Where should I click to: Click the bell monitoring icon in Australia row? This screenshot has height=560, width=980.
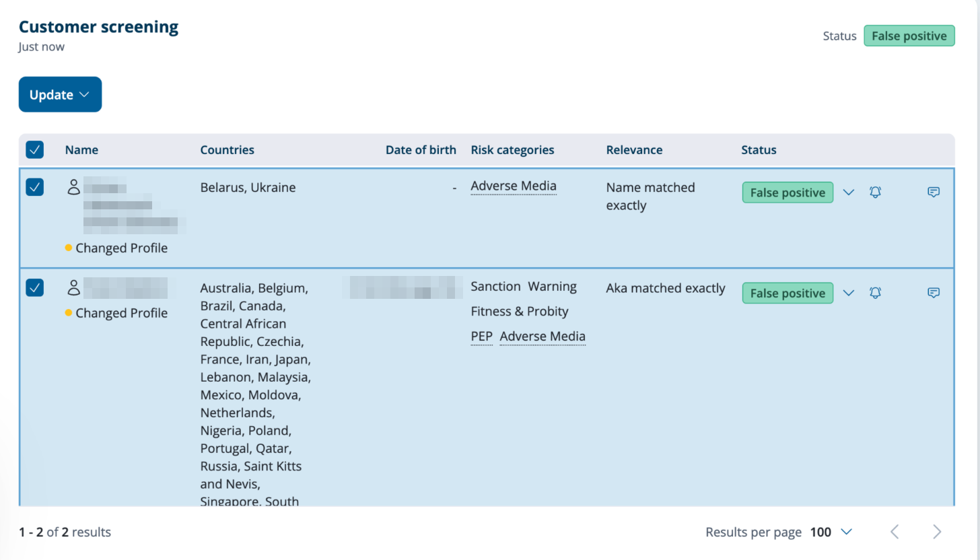click(875, 293)
